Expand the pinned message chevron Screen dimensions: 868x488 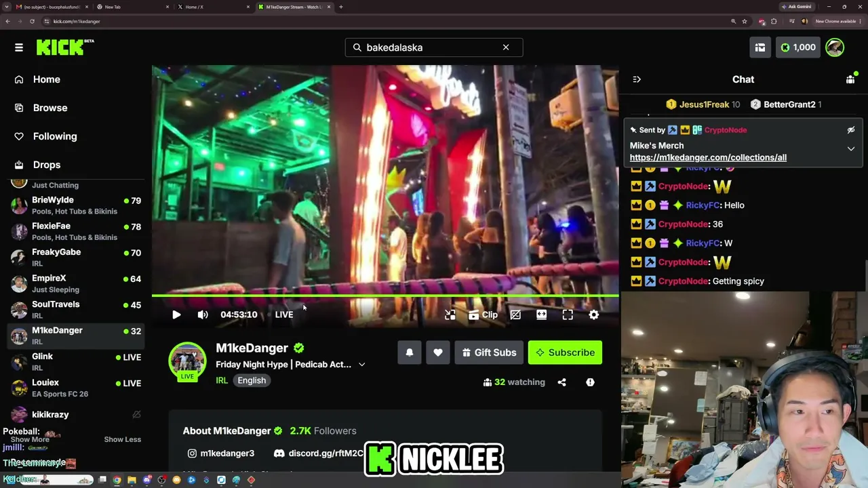(x=851, y=148)
